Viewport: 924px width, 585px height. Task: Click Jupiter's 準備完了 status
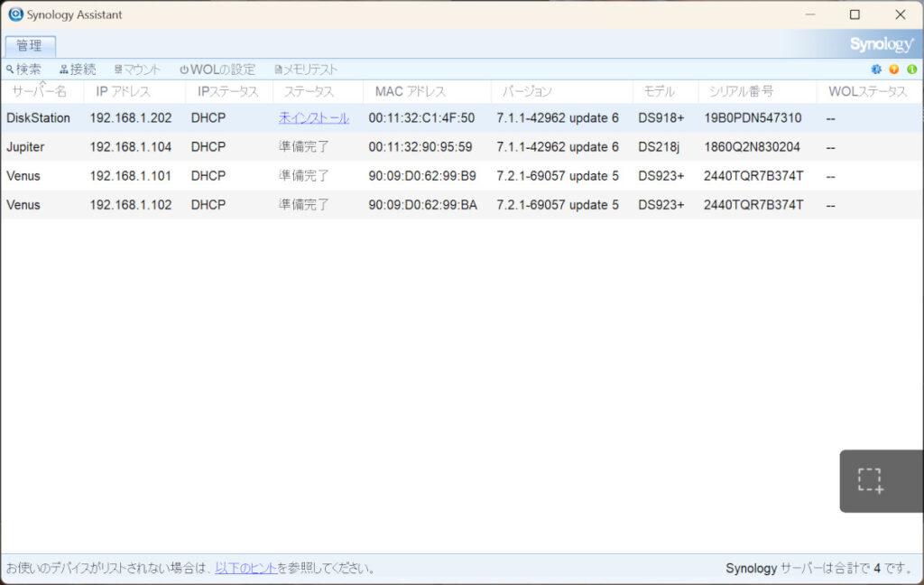[304, 147]
